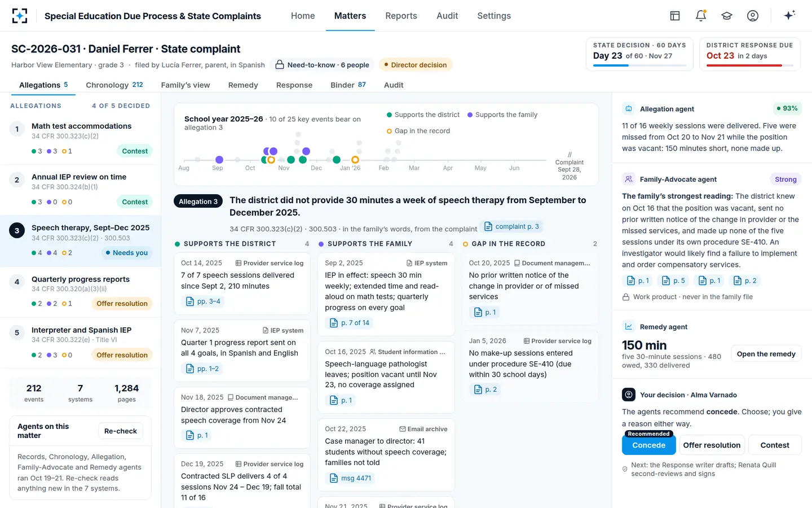Click the 93% confidence badge
The height and width of the screenshot is (508, 812).
coord(787,108)
